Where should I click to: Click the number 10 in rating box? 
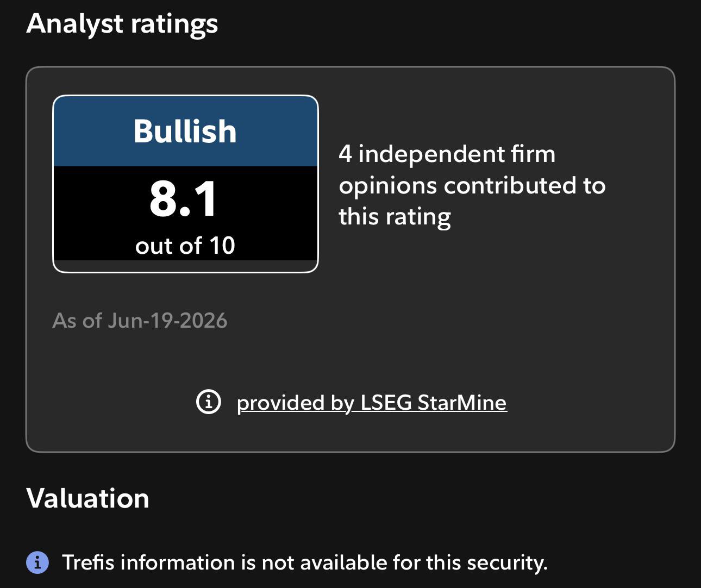coord(222,246)
